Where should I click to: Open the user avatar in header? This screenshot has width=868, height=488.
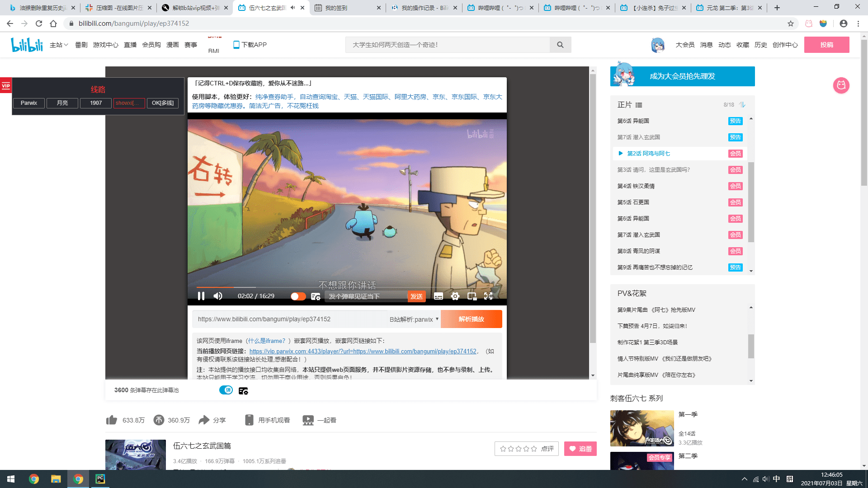658,45
